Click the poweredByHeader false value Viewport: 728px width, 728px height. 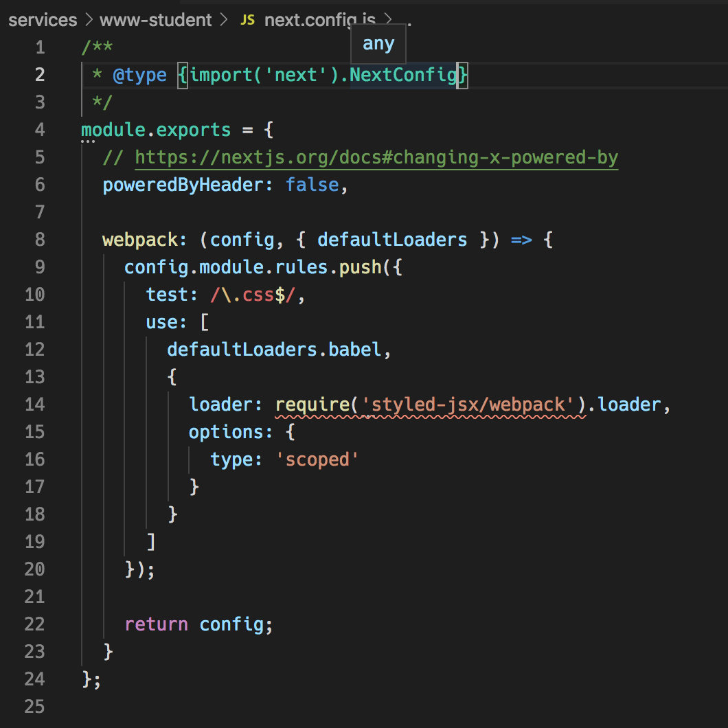click(312, 184)
